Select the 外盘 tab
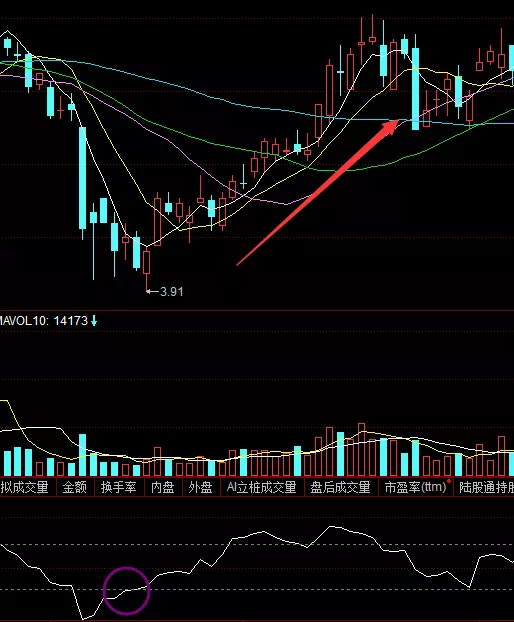 pos(201,487)
